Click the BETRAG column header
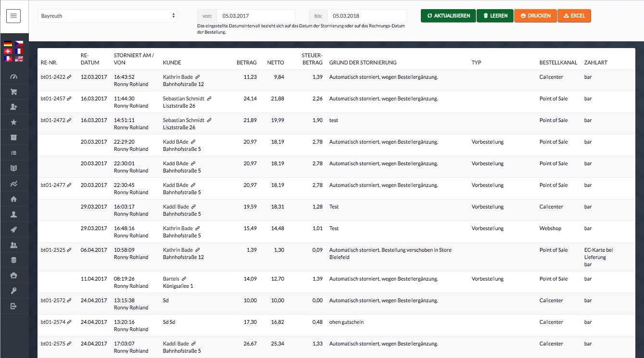The width and height of the screenshot is (644, 358). pyautogui.click(x=247, y=62)
